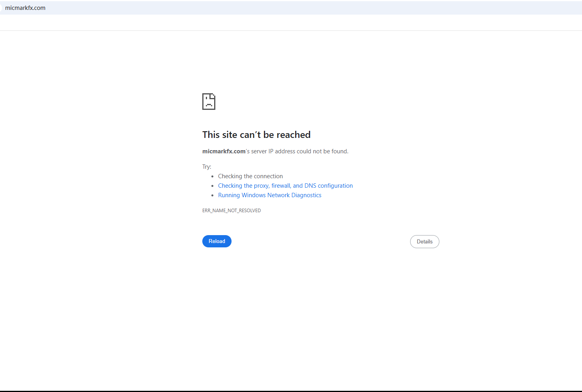
Task: Click the 'Try:' label
Action: (x=207, y=167)
